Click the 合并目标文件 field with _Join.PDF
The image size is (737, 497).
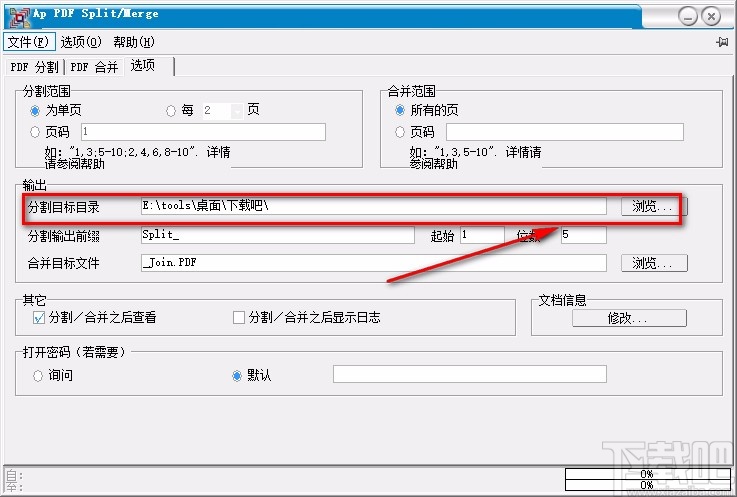pos(374,263)
